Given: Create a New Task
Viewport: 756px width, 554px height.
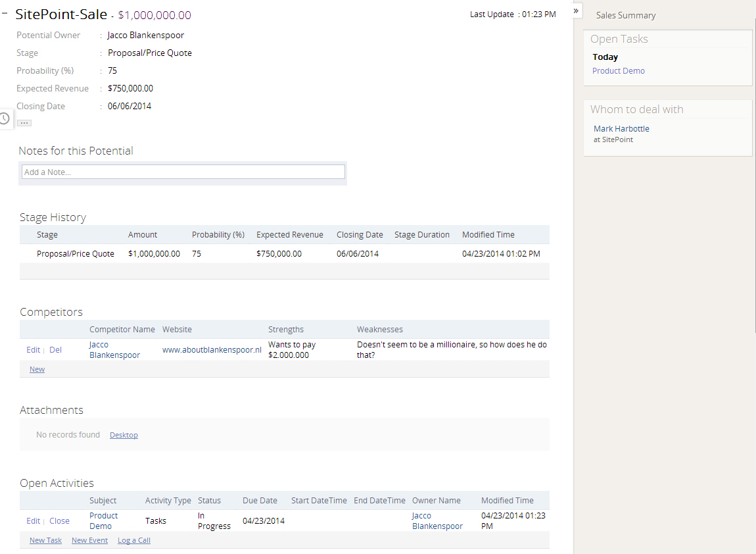Looking at the screenshot, I should click(45, 540).
